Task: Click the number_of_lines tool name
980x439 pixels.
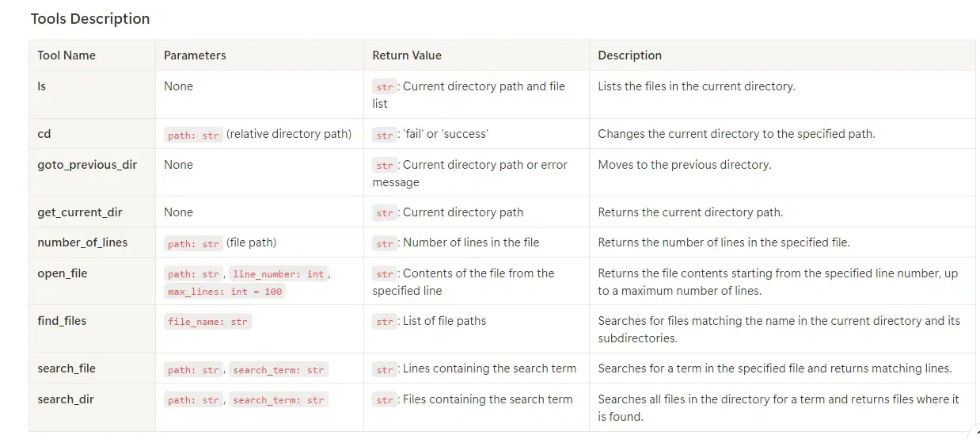Action: click(82, 242)
